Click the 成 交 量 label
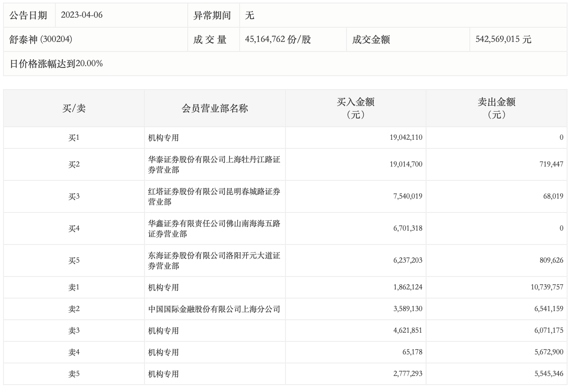 click(210, 39)
